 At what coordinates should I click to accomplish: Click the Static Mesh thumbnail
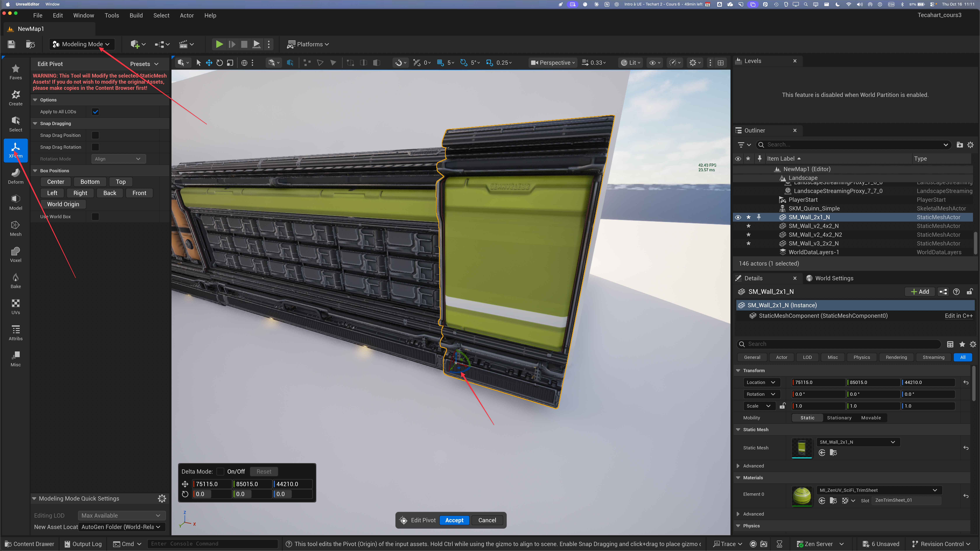tap(802, 448)
